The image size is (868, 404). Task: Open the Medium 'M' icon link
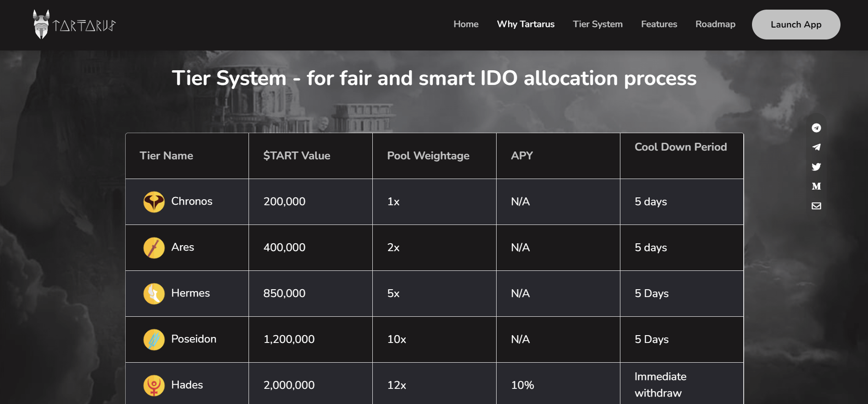coord(816,186)
